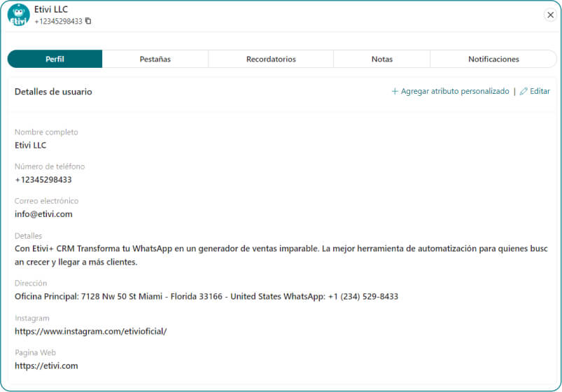Click the Etivi LLC value under Nombre completo

click(31, 146)
